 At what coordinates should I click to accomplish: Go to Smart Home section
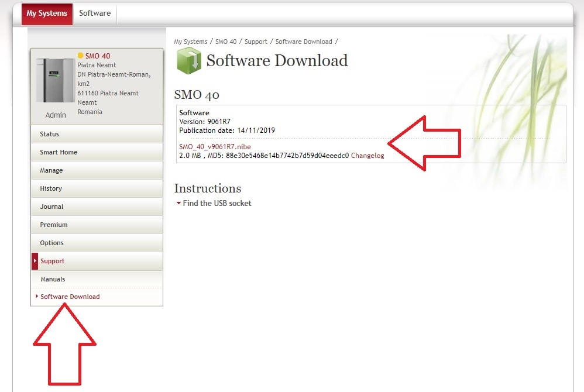pyautogui.click(x=59, y=152)
